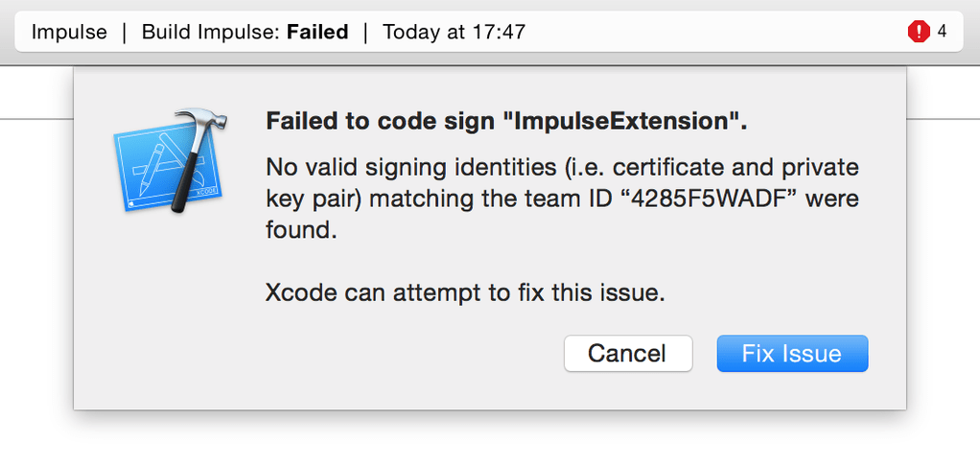
Task: Click the Build Impulse status label
Action: pyautogui.click(x=211, y=32)
